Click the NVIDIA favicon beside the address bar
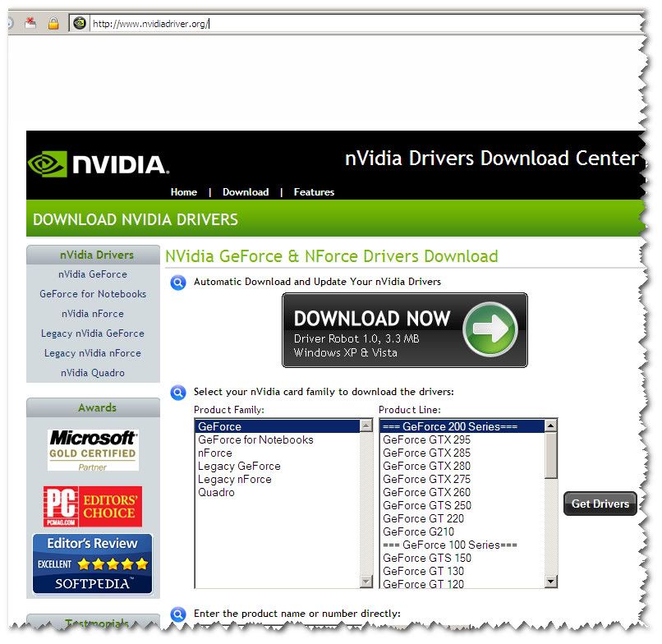 click(x=79, y=23)
